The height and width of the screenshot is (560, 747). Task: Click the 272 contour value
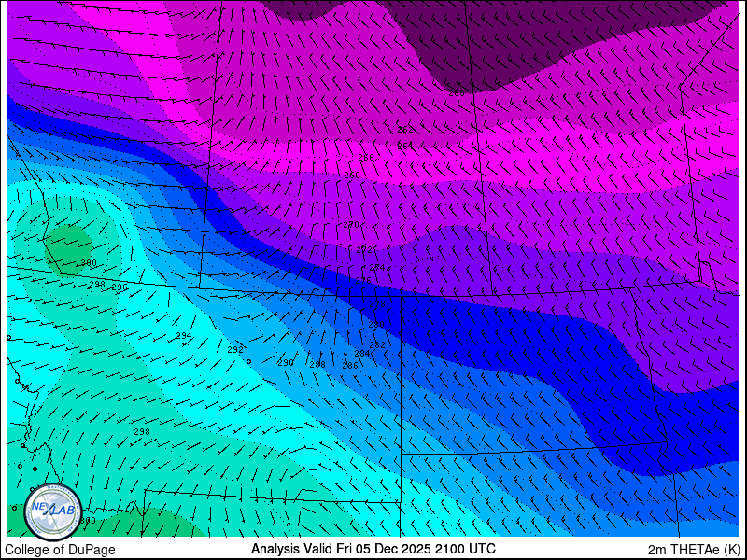point(364,249)
